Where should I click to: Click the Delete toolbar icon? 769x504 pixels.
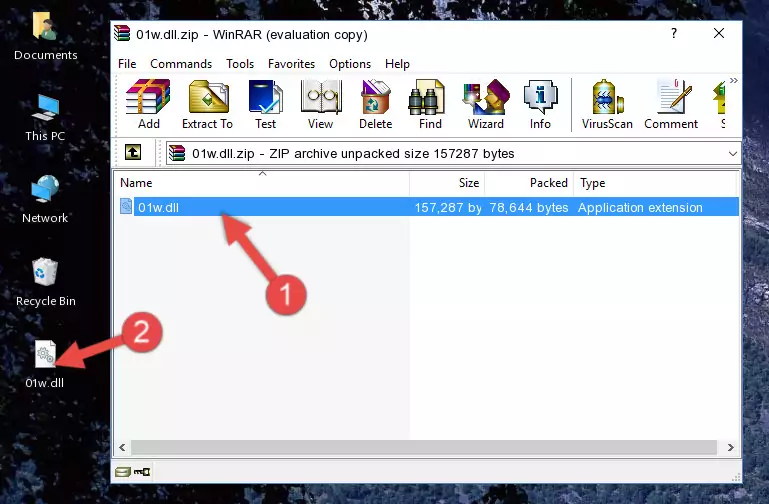click(x=375, y=104)
